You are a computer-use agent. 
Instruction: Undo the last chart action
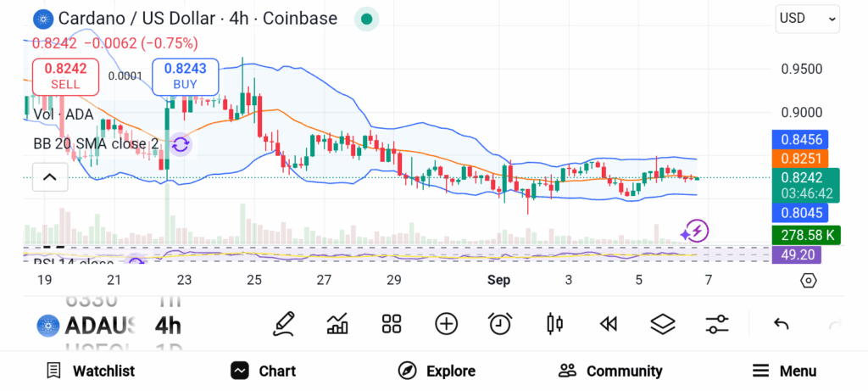click(x=782, y=323)
